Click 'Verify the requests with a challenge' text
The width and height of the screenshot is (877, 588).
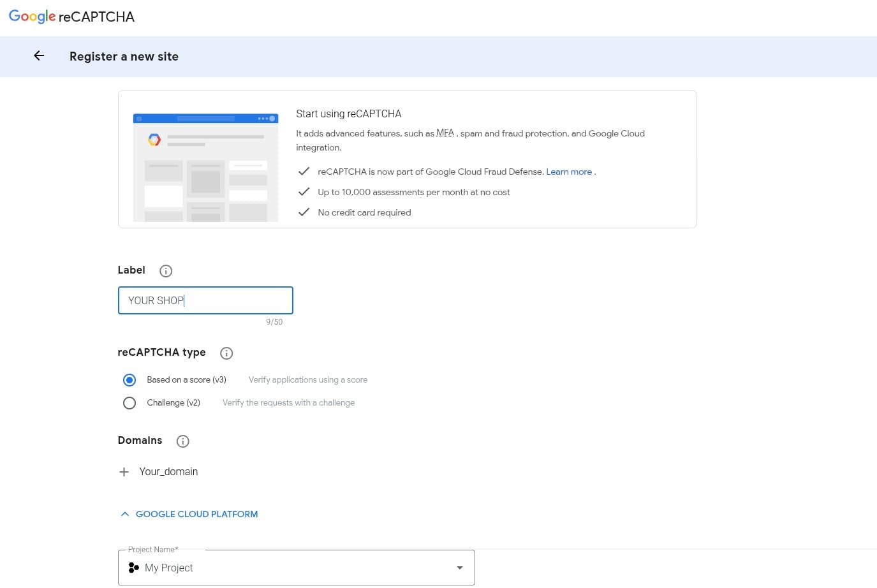coord(288,402)
